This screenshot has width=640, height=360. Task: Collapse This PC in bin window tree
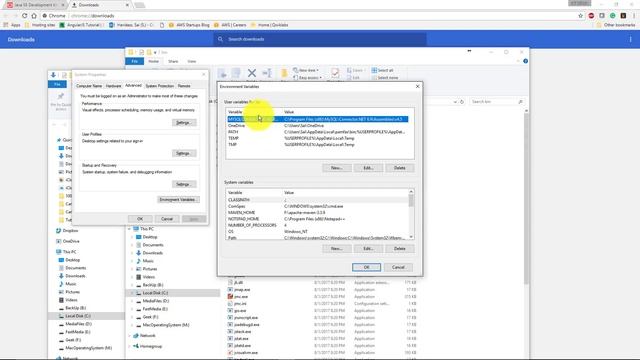(130, 229)
